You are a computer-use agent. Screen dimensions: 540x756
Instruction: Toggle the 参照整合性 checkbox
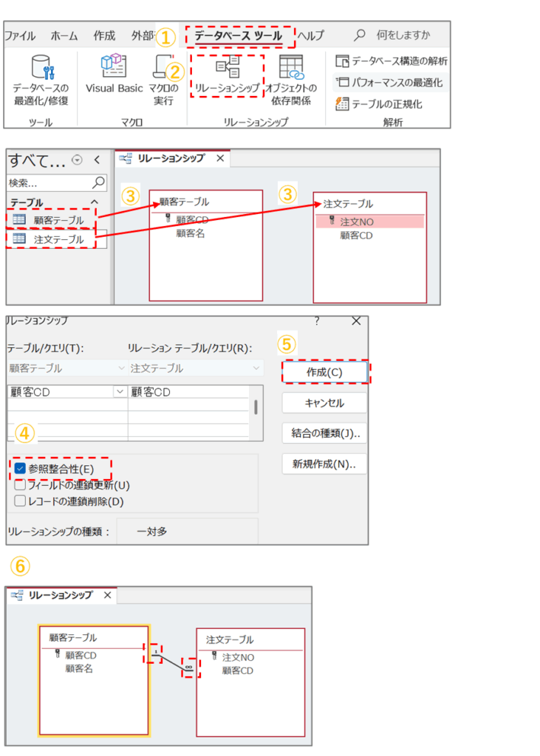tap(21, 468)
